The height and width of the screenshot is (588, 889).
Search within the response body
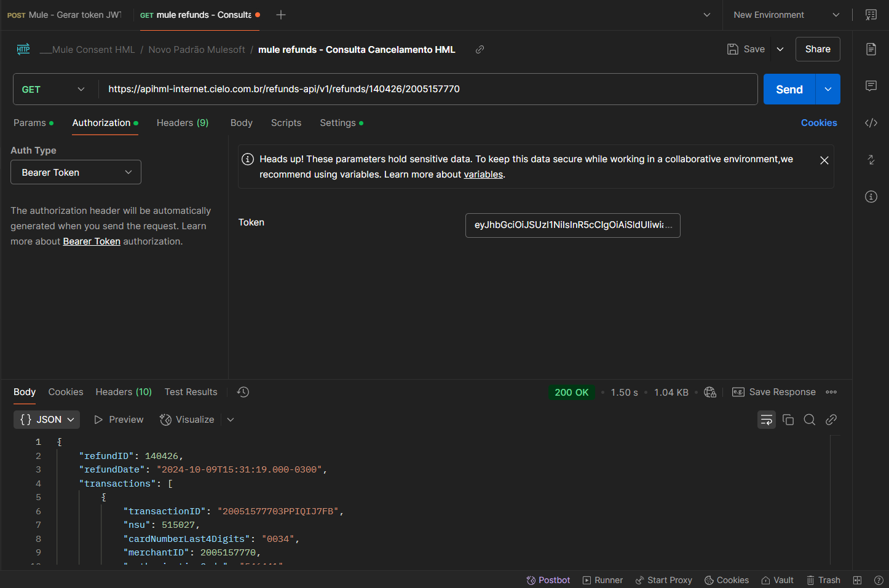810,420
